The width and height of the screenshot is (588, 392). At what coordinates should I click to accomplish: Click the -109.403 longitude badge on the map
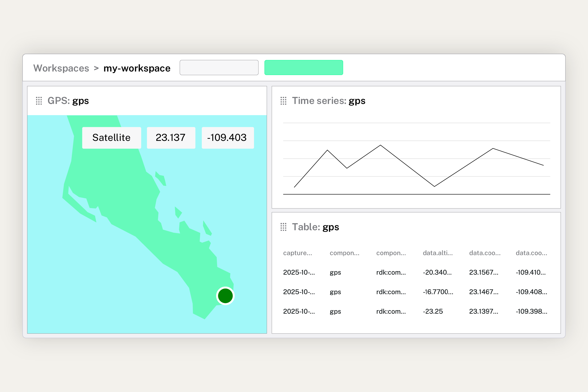click(x=227, y=137)
